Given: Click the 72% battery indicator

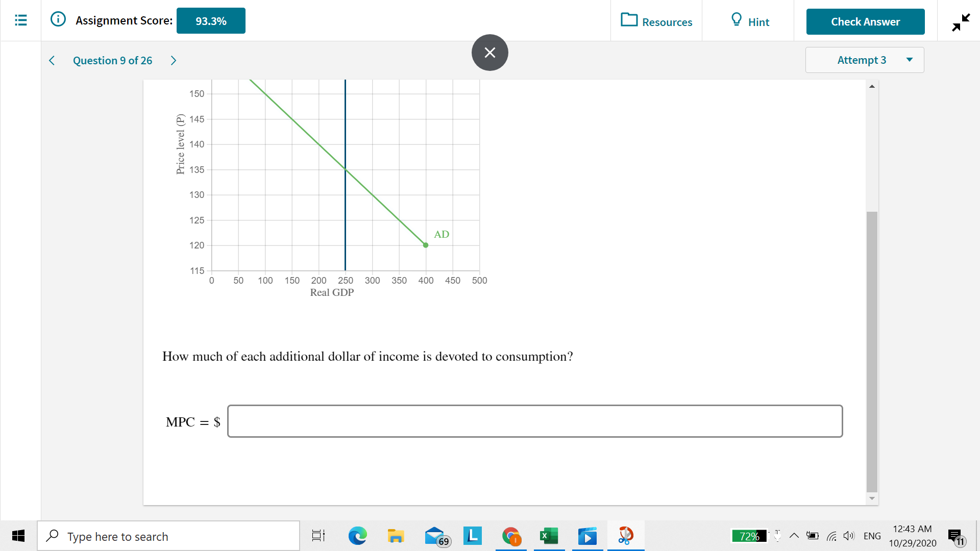Looking at the screenshot, I should pyautogui.click(x=749, y=536).
